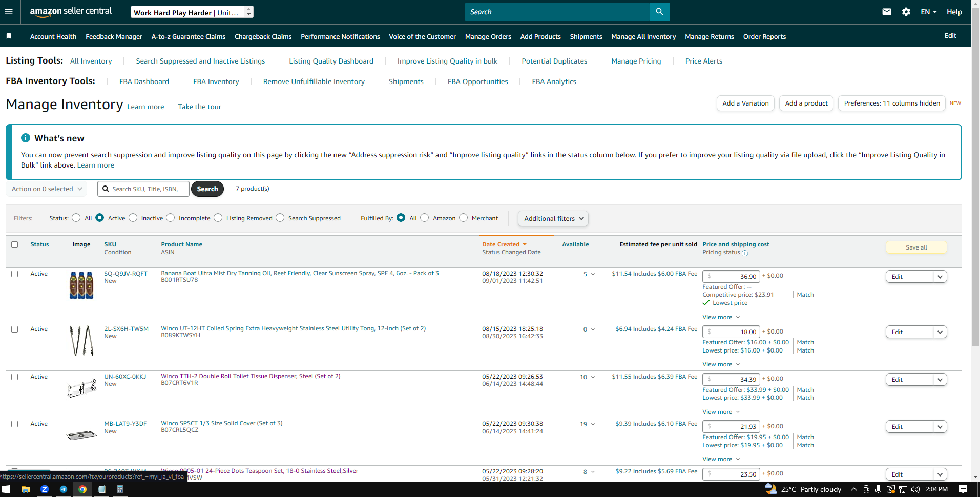Open Manage Orders menu item

pyautogui.click(x=488, y=36)
